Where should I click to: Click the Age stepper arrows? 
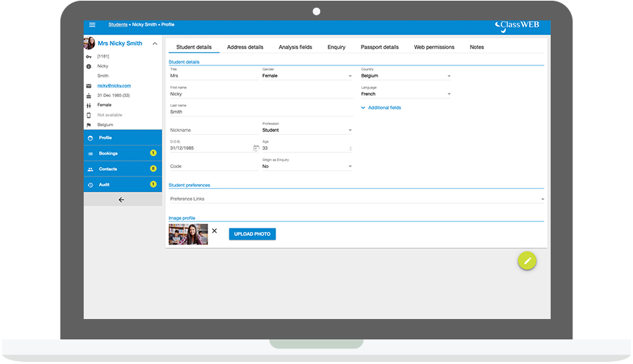pos(350,148)
